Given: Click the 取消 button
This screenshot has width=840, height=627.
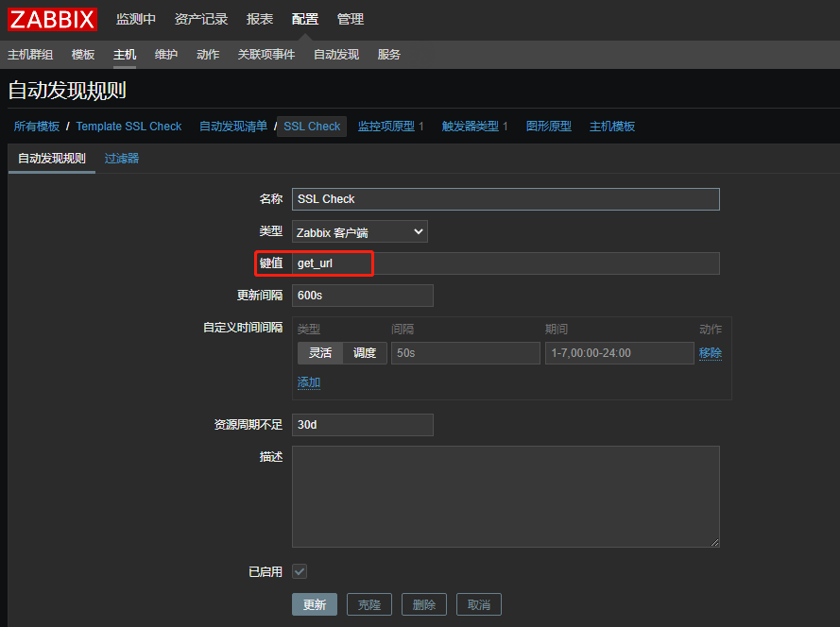Looking at the screenshot, I should click(x=479, y=604).
